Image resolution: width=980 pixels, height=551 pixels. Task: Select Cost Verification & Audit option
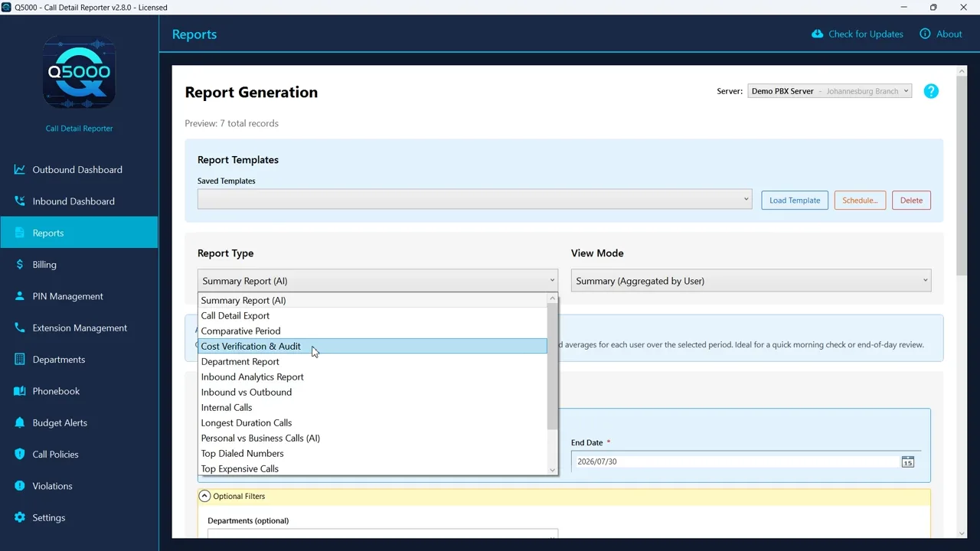372,346
